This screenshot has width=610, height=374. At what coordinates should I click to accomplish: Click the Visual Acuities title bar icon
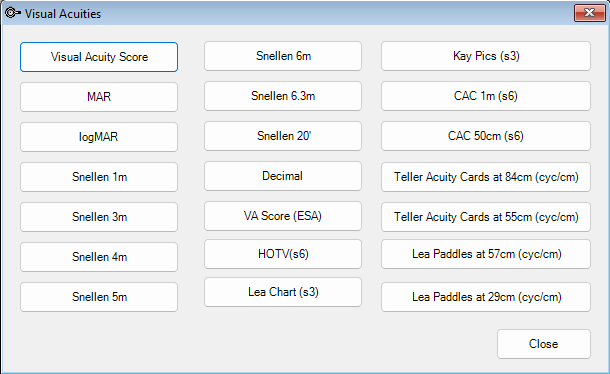click(12, 13)
